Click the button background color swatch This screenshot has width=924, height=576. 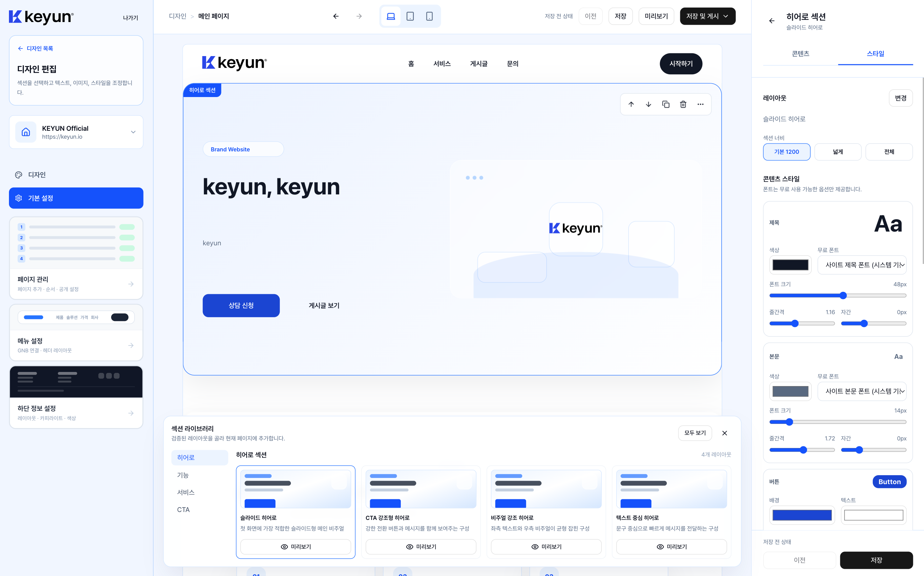point(802,515)
